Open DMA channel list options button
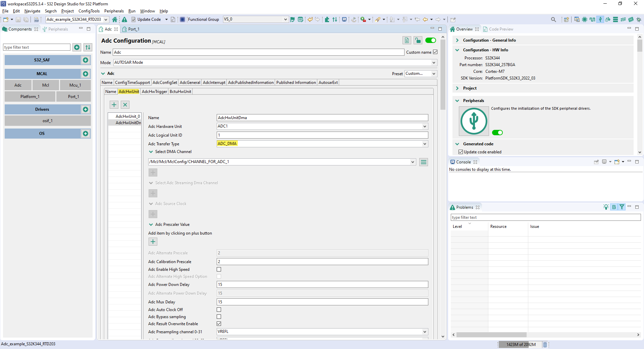The width and height of the screenshot is (644, 349). 424,162
